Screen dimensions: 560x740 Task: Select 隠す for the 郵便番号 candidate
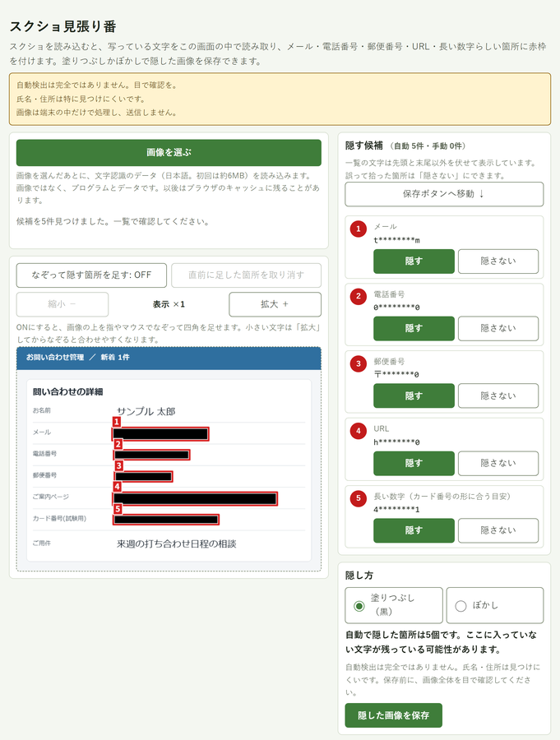pyautogui.click(x=414, y=396)
